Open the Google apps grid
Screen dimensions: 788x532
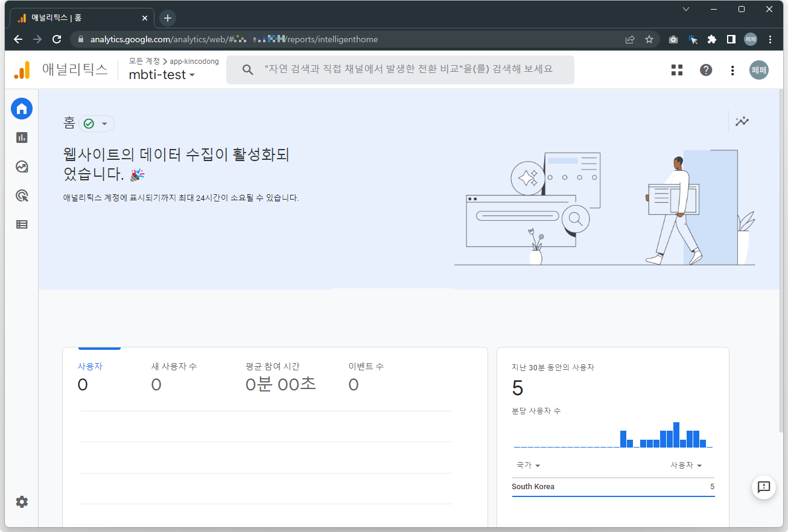[x=676, y=70]
